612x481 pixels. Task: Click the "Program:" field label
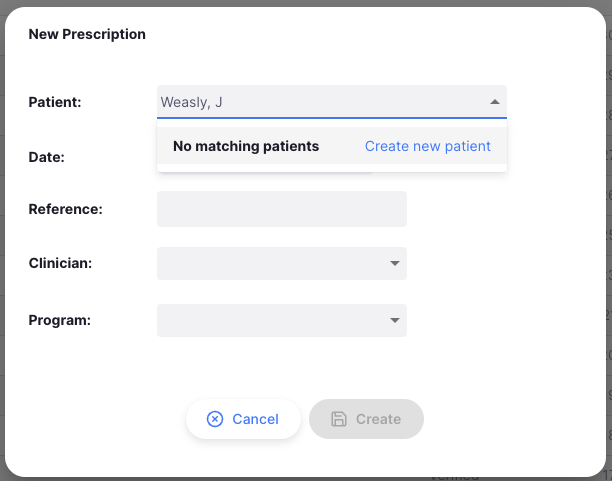click(x=60, y=321)
